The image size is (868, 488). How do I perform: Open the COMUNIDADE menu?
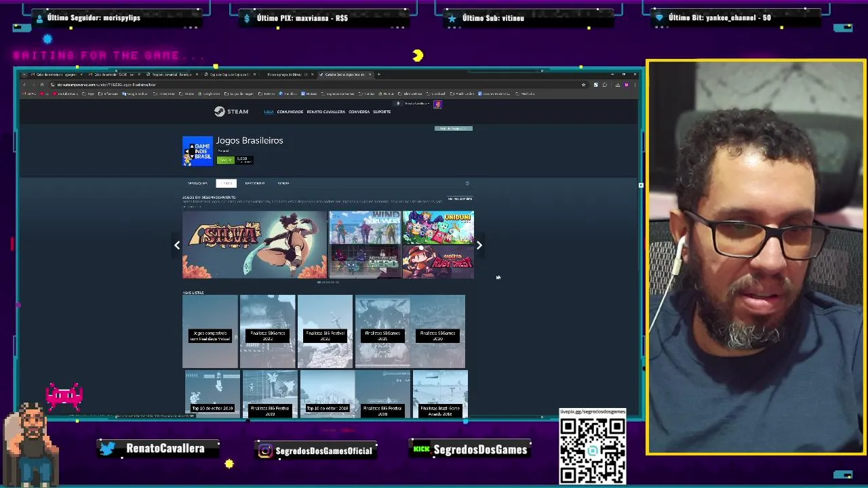coord(290,112)
